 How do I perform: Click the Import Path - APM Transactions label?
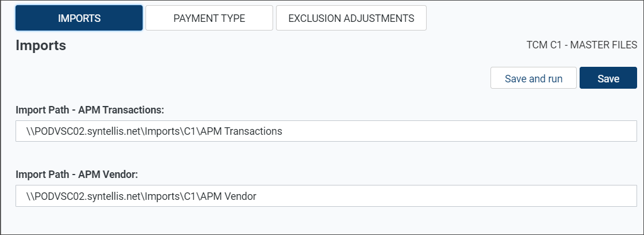pyautogui.click(x=90, y=110)
